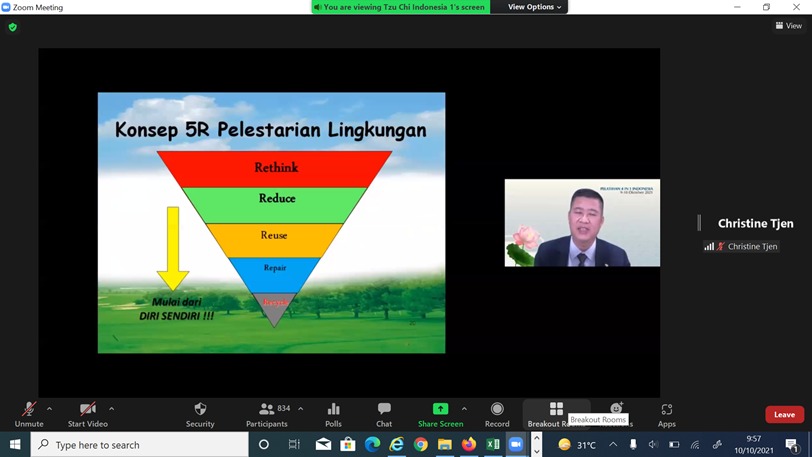Open the Apps icon in Zoom toolbar
Screen dimensions: 812x457
coord(666,415)
